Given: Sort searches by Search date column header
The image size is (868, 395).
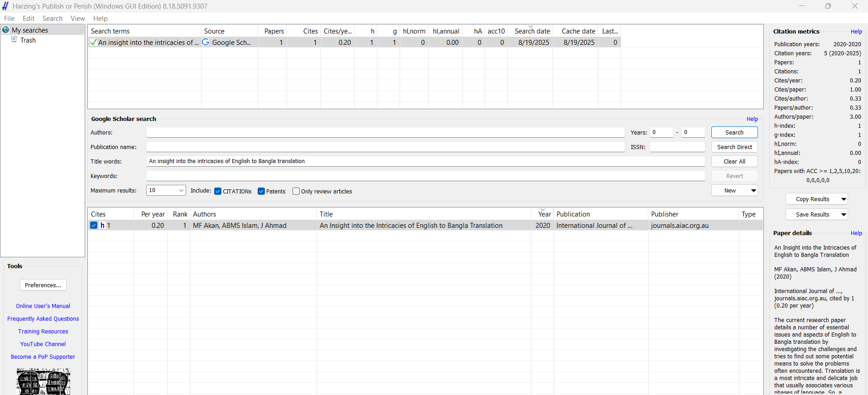Looking at the screenshot, I should coord(530,31).
